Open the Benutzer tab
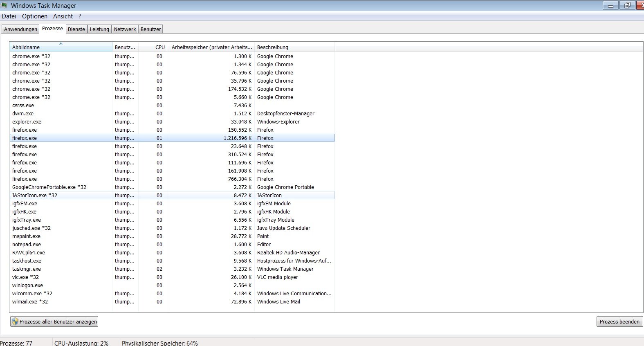Viewport: 644px width, 346px height. (x=151, y=29)
